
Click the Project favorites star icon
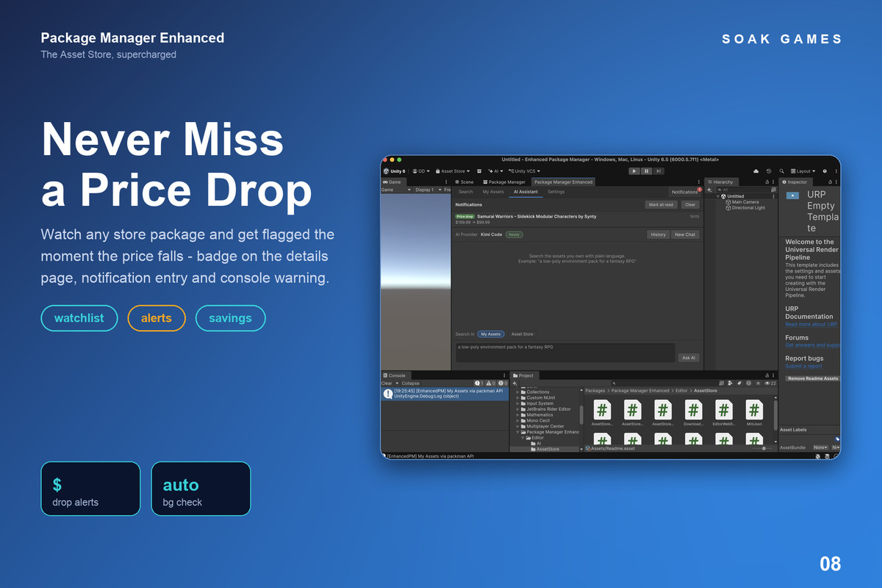pyautogui.click(x=758, y=383)
